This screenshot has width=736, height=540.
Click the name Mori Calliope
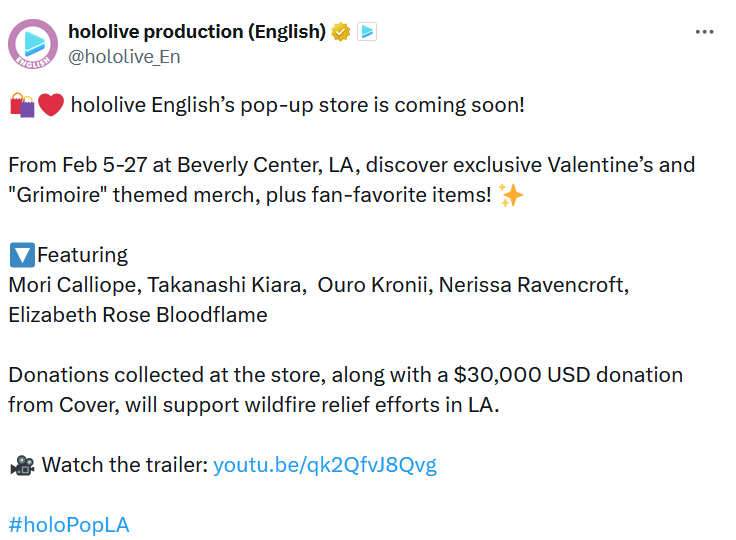[x=71, y=285]
